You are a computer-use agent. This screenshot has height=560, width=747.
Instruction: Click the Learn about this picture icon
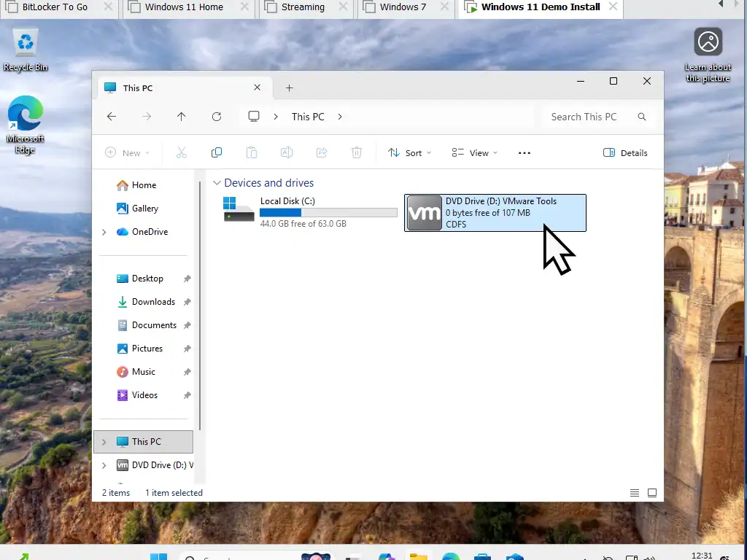(x=708, y=42)
